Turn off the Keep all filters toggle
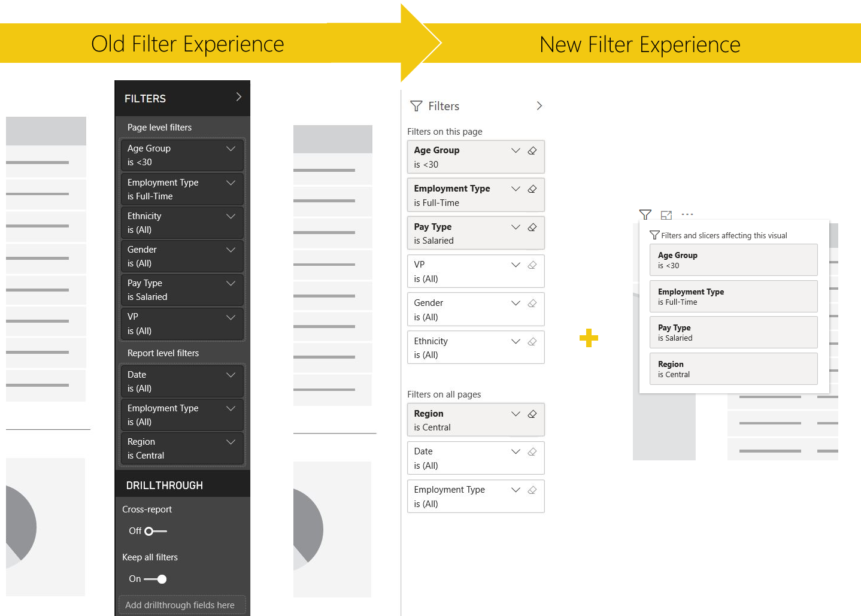Image resolution: width=861 pixels, height=616 pixels. pos(156,579)
